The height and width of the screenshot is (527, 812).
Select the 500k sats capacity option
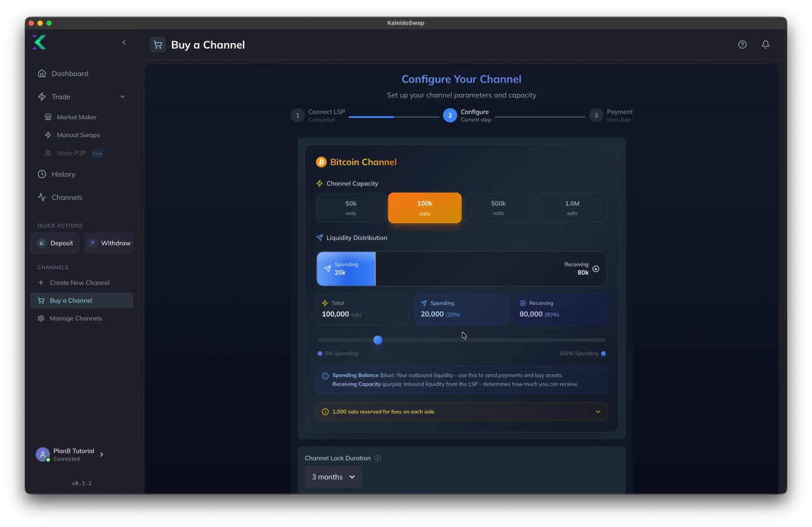499,207
